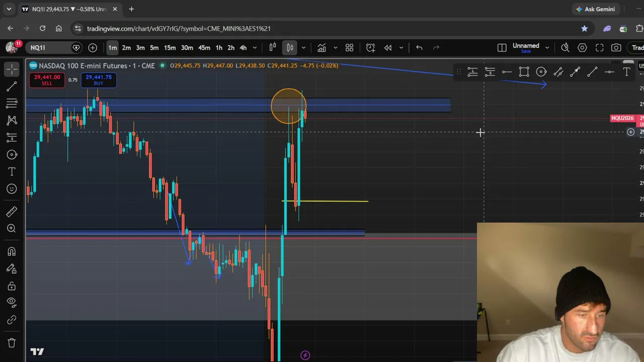This screenshot has height=362, width=644.
Task: Select the trend line drawing tool
Action: [12, 86]
